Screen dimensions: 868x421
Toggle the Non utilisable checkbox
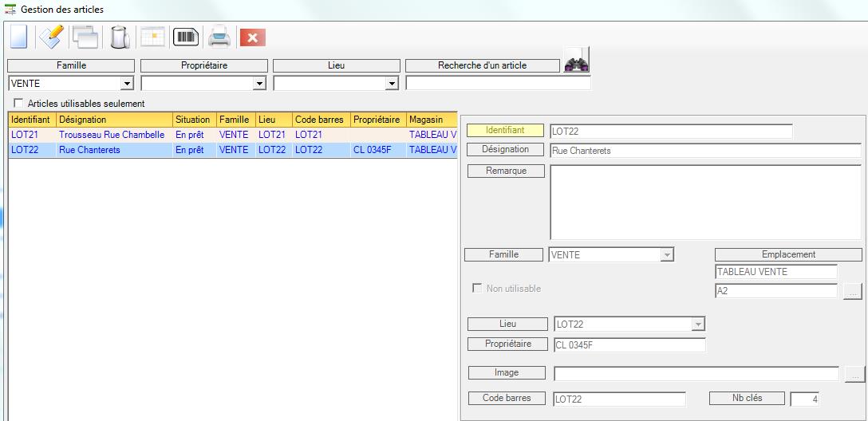(476, 288)
